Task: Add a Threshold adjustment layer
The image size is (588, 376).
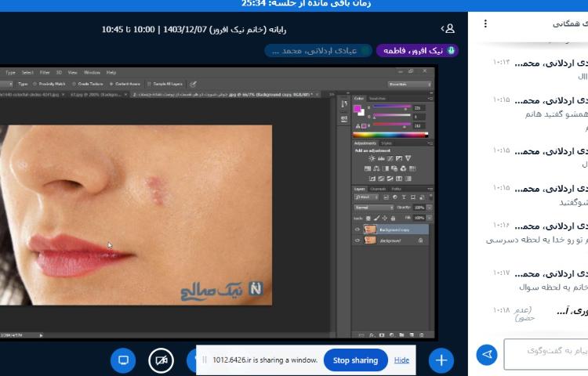Action: click(390, 179)
